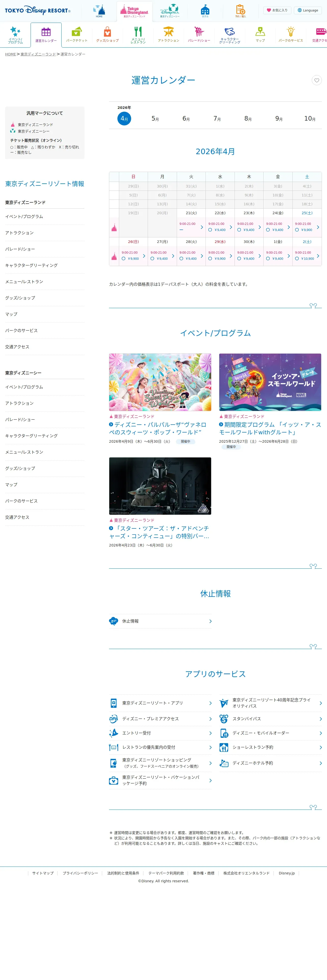Open the 法的制約と使用条件 footer link
The height and width of the screenshot is (980, 327).
point(123,873)
